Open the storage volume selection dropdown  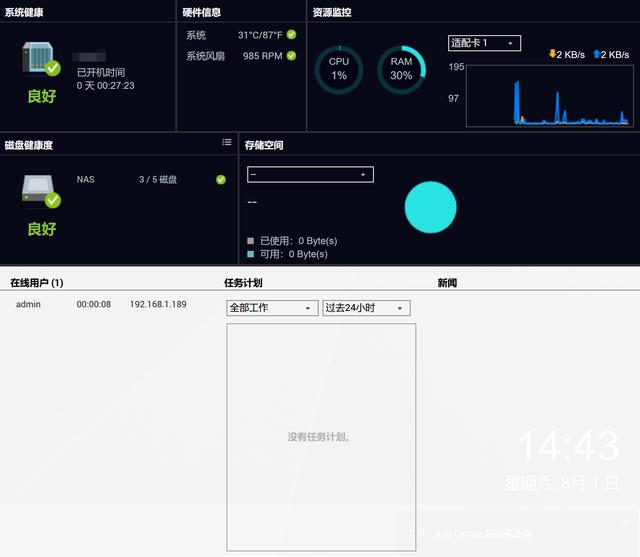(310, 175)
